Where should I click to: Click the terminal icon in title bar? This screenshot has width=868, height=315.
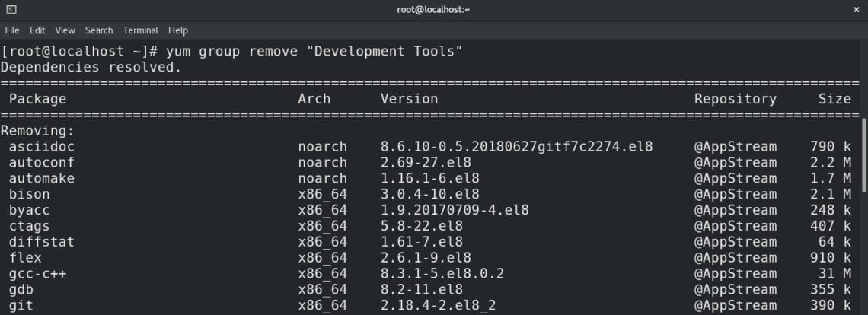(11, 9)
